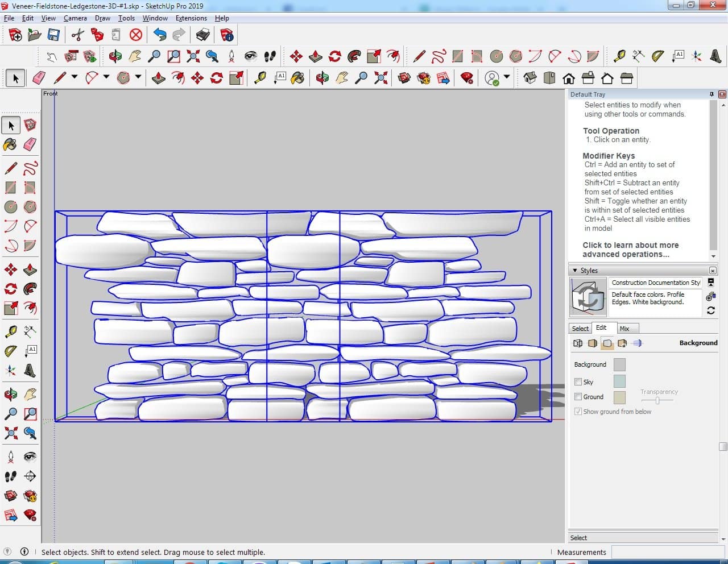Switch to Iso house view icon
The width and height of the screenshot is (728, 564).
click(x=530, y=78)
